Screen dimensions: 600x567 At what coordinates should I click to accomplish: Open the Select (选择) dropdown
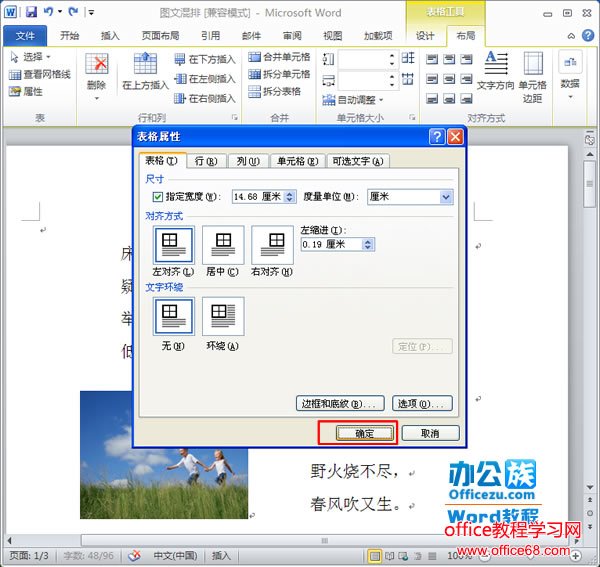coord(31,57)
